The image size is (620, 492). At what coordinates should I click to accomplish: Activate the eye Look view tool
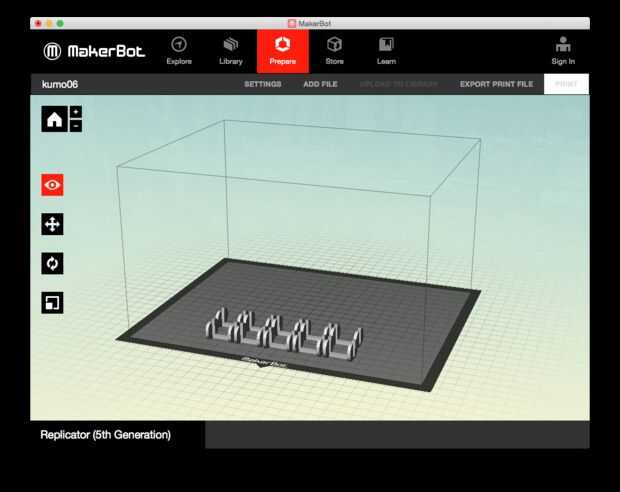point(52,185)
